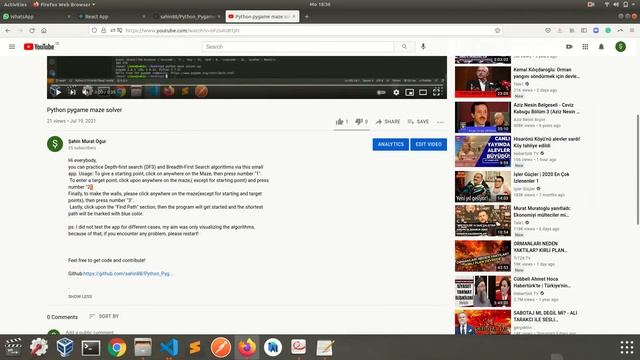Open the Şahin Murat Ogur channel name
640x360 pixels.
(x=87, y=141)
